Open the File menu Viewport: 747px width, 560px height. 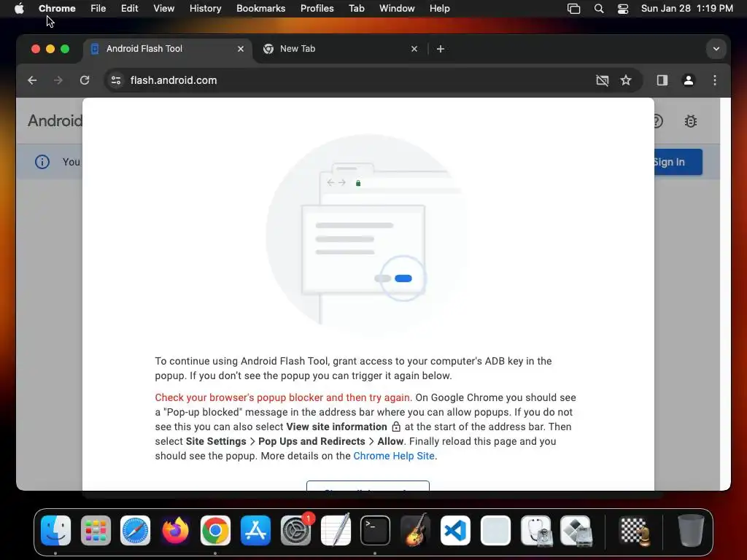(x=98, y=9)
